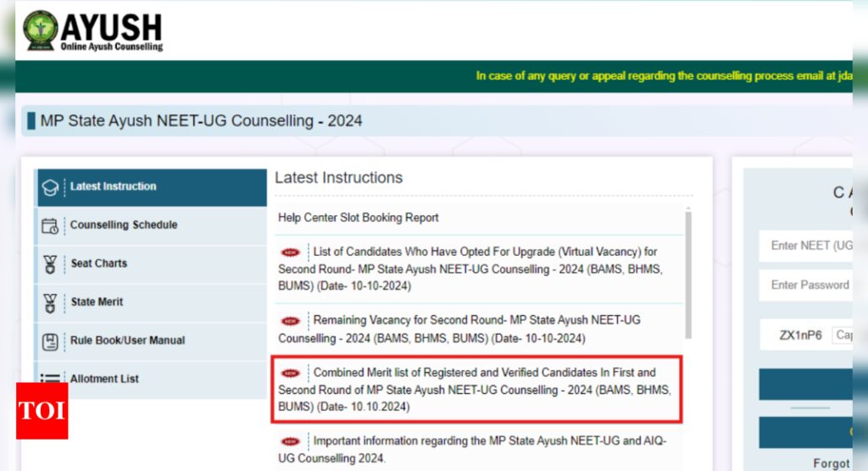
Task: Click the medal icon beside Seat Charts
Action: 50,264
